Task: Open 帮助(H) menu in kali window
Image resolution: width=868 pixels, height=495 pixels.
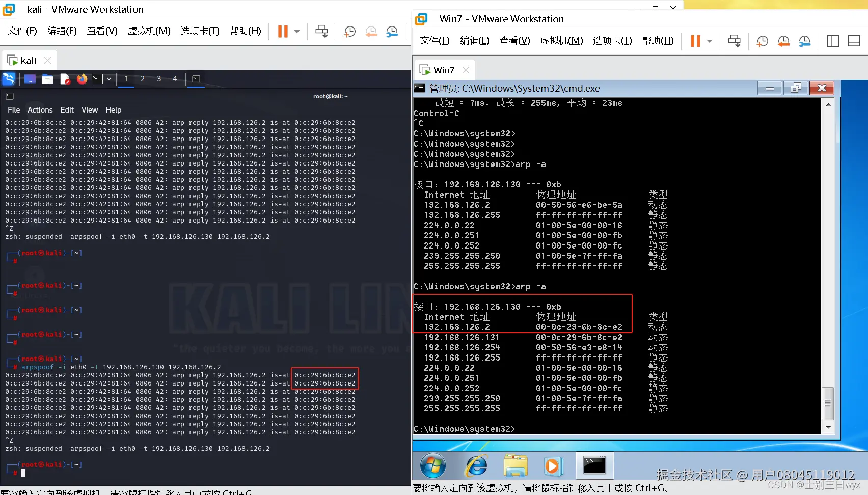Action: pos(246,31)
